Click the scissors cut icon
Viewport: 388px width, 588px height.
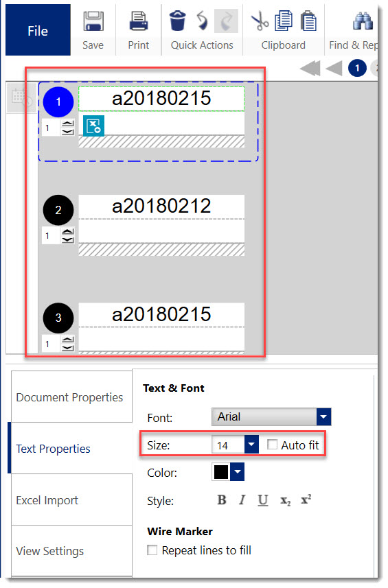pyautogui.click(x=260, y=21)
